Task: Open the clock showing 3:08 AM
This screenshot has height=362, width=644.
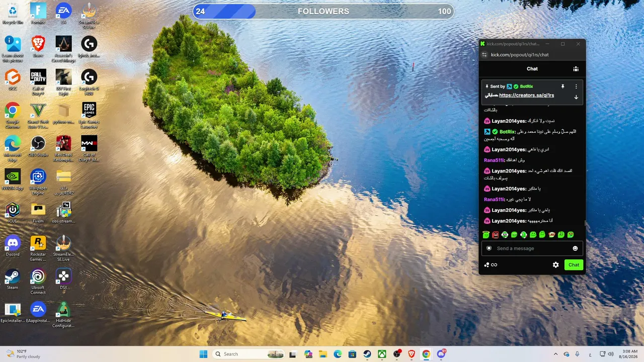Action: (x=629, y=354)
